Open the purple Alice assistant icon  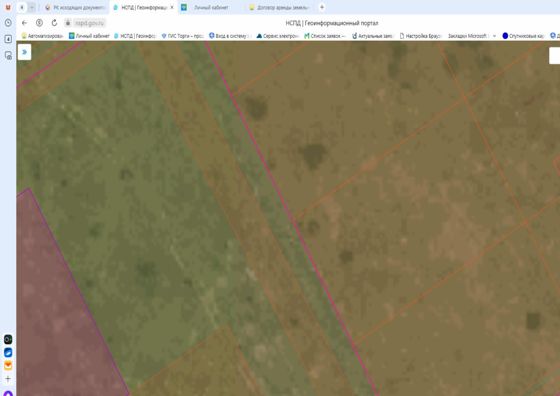point(8,393)
